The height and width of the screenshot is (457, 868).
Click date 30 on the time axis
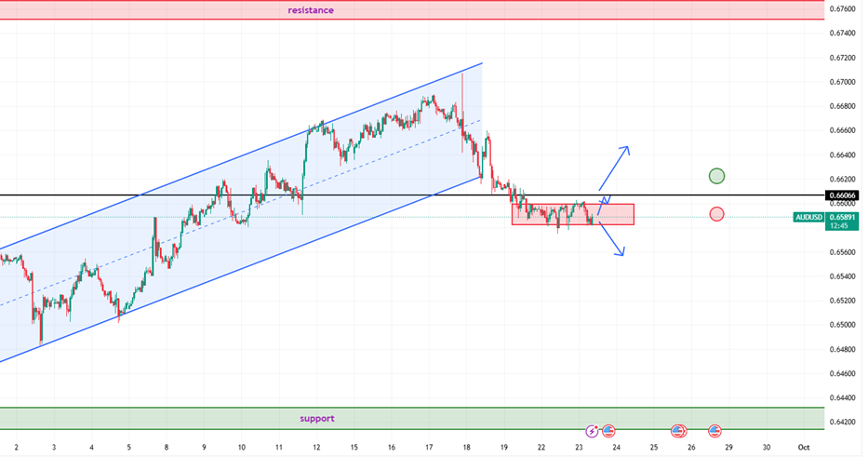coord(767,448)
